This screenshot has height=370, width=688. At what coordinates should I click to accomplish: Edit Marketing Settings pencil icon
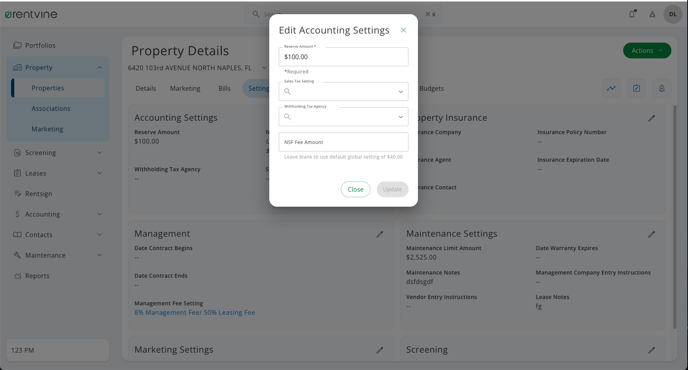(x=380, y=350)
